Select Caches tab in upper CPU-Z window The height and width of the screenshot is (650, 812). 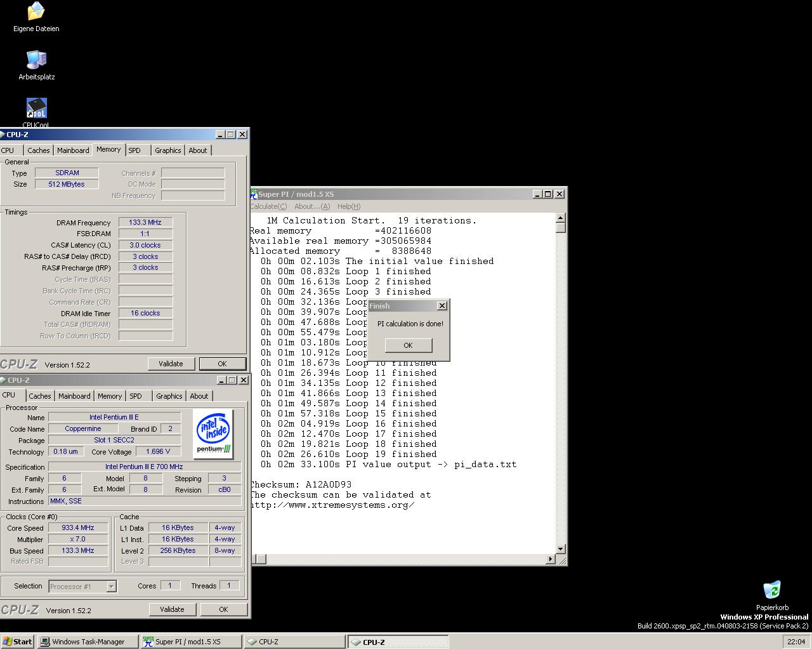[38, 150]
